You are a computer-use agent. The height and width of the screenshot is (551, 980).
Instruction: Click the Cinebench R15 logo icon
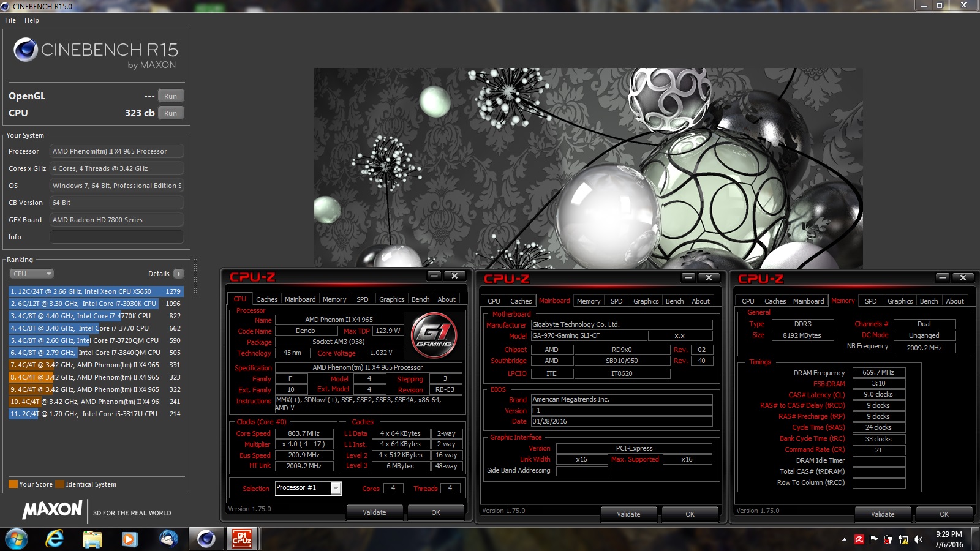(26, 50)
